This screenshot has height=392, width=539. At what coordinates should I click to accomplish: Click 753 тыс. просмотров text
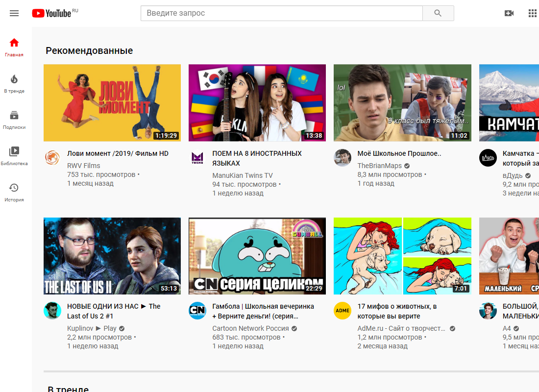point(101,174)
